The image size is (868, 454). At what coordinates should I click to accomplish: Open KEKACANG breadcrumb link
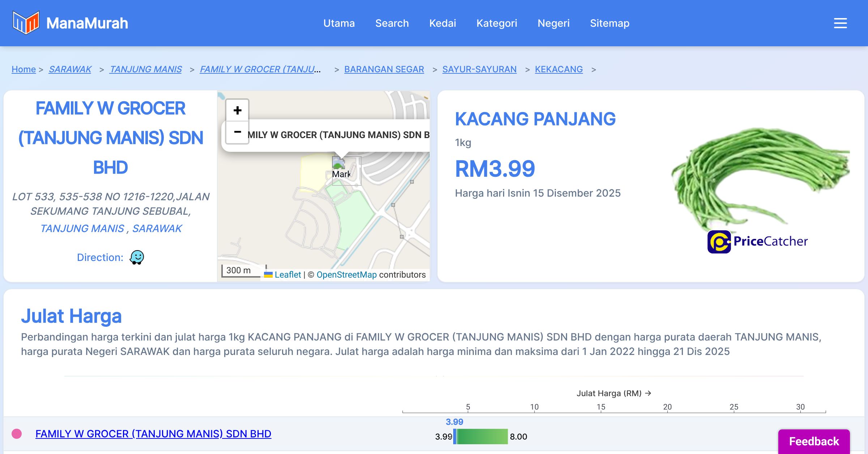pos(559,69)
